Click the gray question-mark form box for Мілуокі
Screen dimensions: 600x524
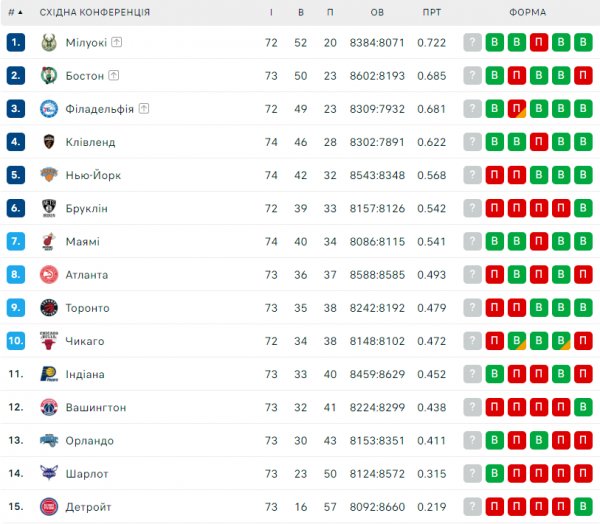[x=472, y=43]
